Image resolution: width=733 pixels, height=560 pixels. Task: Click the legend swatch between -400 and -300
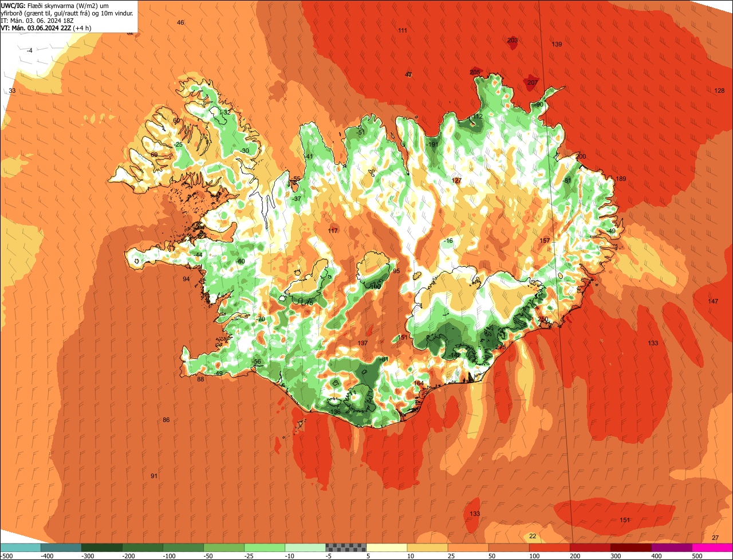pos(61,547)
